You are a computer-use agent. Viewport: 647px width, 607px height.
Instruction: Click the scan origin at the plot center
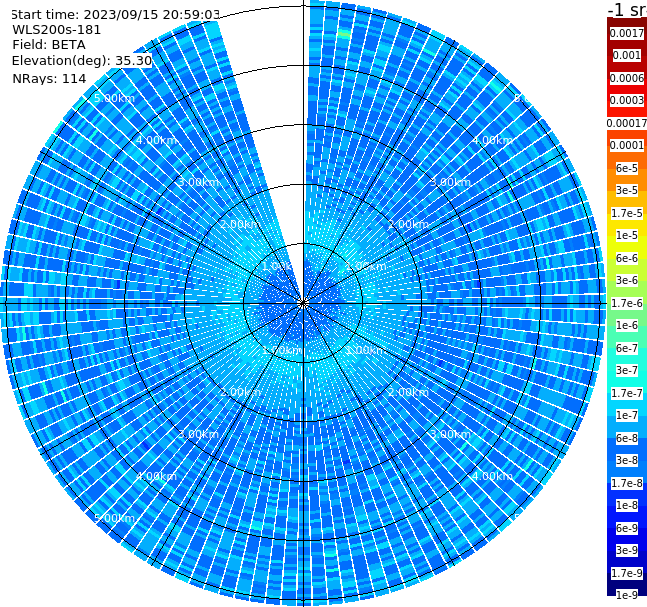[303, 303]
